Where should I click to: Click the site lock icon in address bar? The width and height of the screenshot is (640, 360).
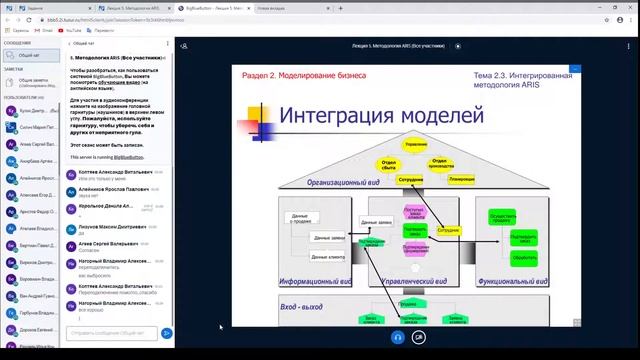42,20
